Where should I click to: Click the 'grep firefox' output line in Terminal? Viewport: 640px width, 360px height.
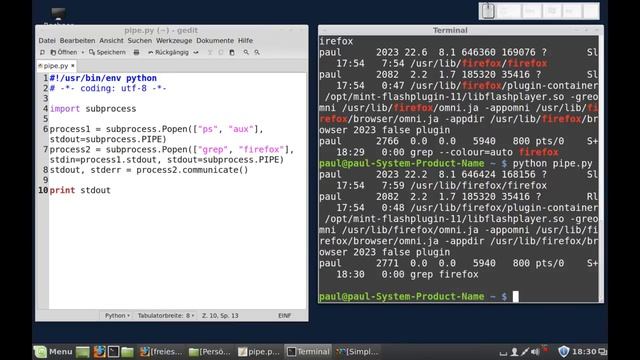coord(444,274)
